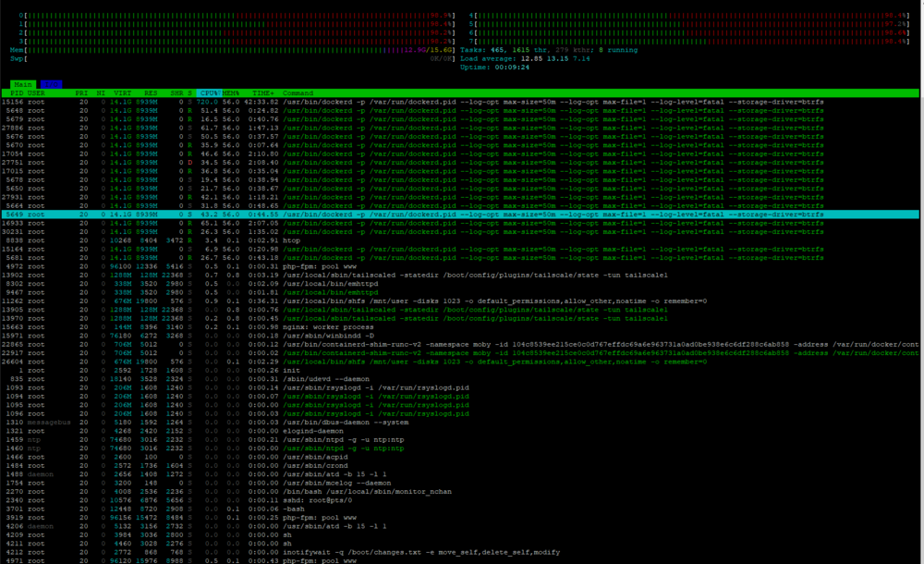Select the -bash process row PID 3701
924x564 pixels.
(x=459, y=509)
